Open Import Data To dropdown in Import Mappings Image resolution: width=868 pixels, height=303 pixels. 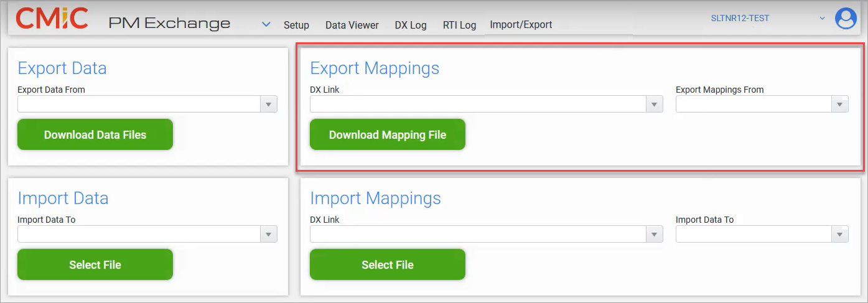[x=840, y=234]
